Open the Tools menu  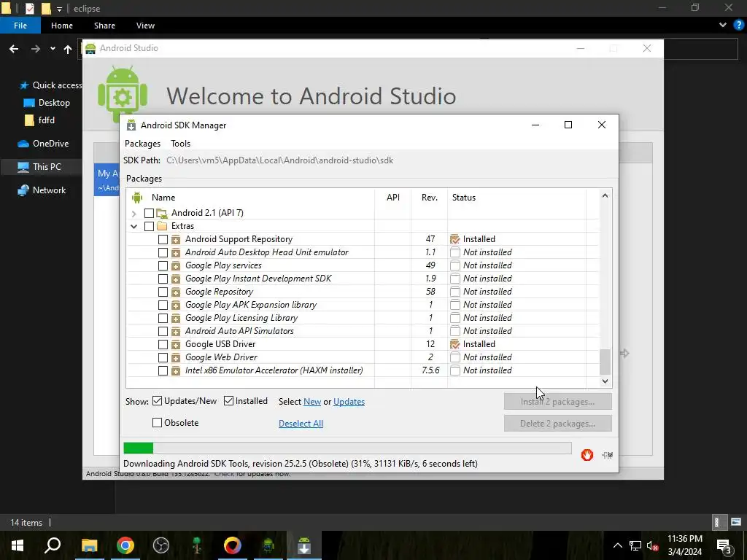tap(181, 144)
